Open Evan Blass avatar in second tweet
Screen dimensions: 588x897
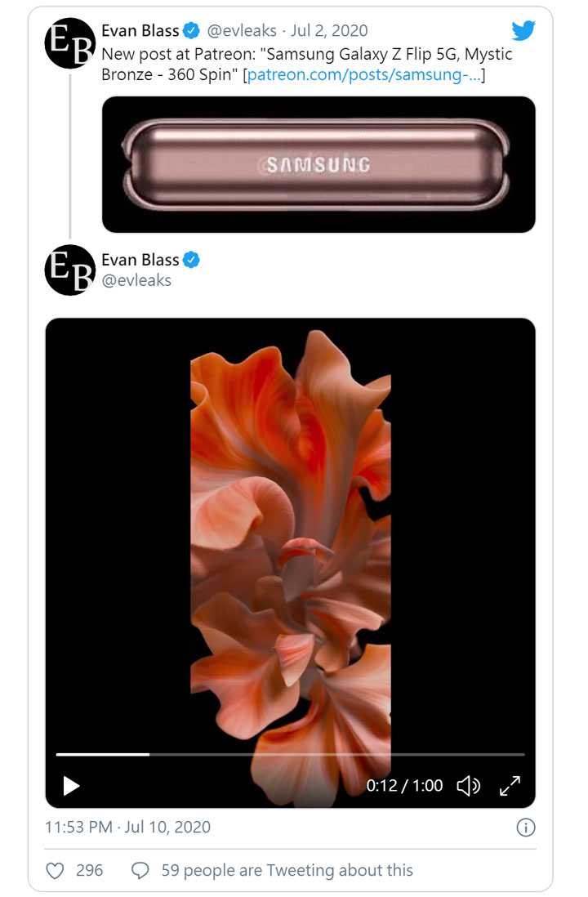[69, 270]
